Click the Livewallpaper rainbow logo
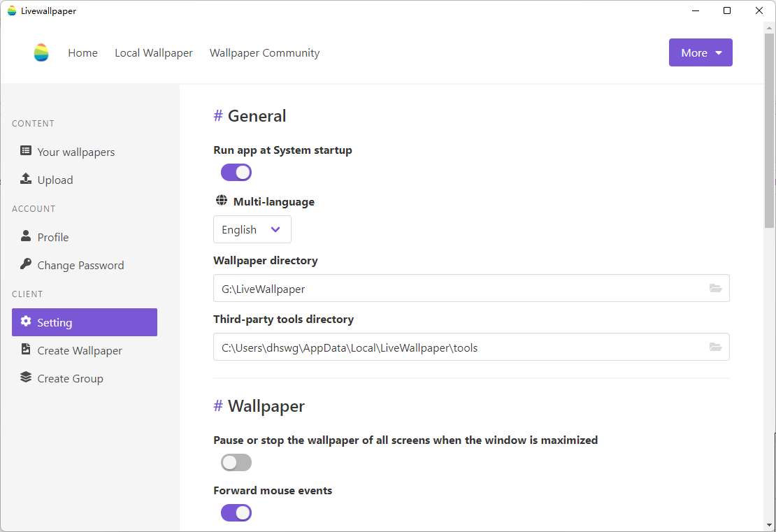This screenshot has width=776, height=532. click(41, 52)
